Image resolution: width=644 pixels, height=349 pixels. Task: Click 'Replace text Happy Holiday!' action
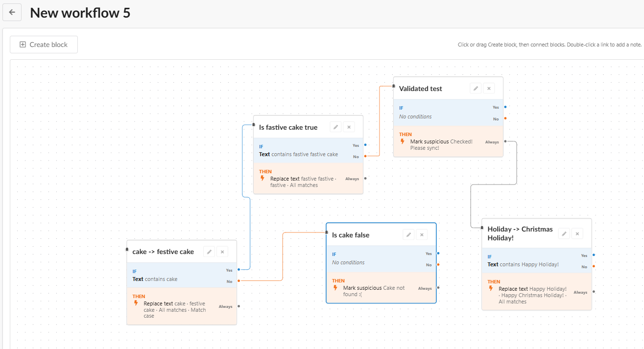tap(533, 295)
